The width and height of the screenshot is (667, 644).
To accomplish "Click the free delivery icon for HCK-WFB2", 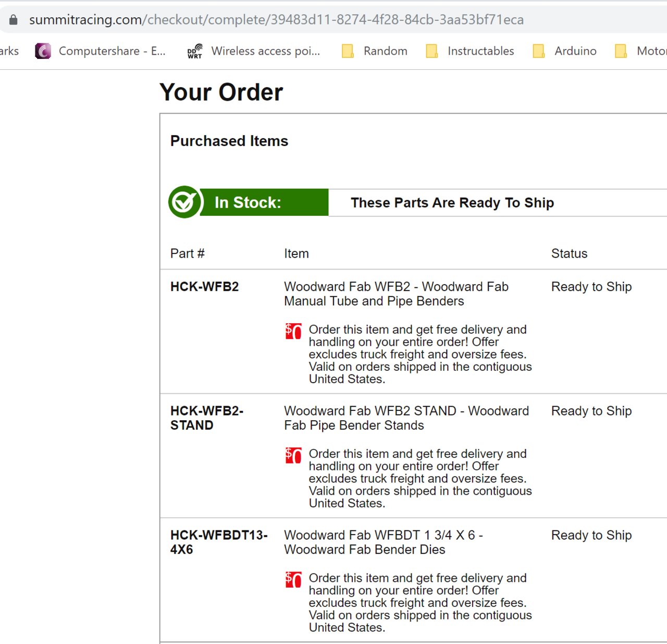I will (x=293, y=331).
